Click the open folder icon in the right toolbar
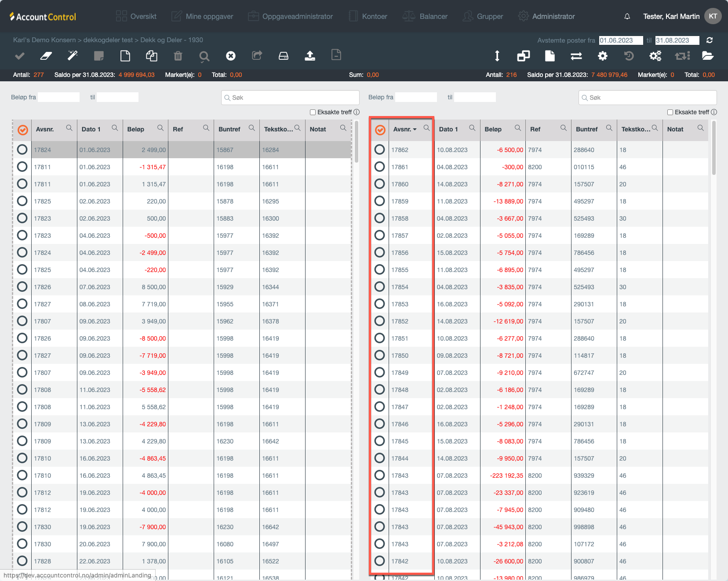This screenshot has height=581, width=728. point(708,56)
